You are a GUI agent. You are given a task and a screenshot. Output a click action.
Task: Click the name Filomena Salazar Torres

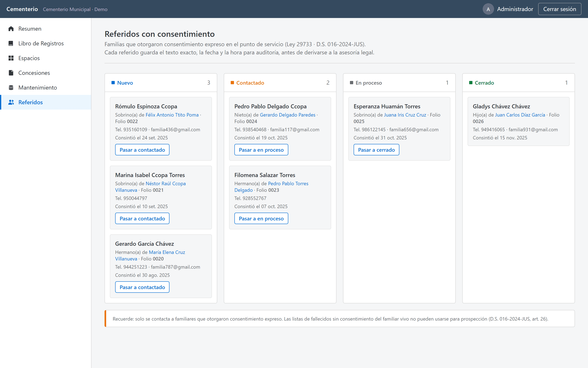click(x=265, y=175)
